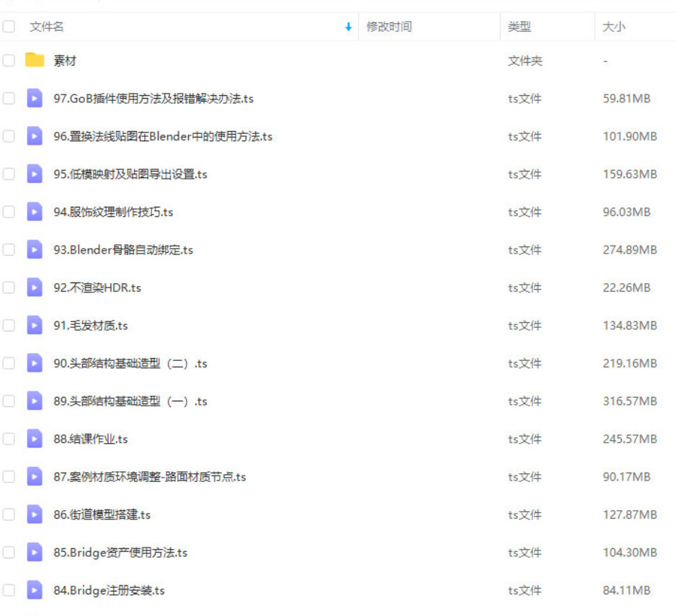
Task: Open file 94.服饰纹理制作技巧.ts
Action: click(x=113, y=212)
